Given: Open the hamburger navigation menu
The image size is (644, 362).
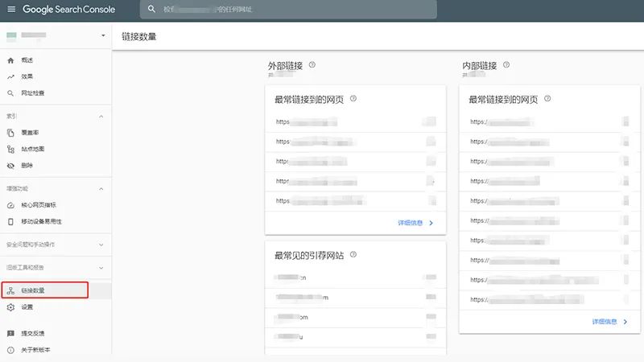Looking at the screenshot, I should click(11, 9).
